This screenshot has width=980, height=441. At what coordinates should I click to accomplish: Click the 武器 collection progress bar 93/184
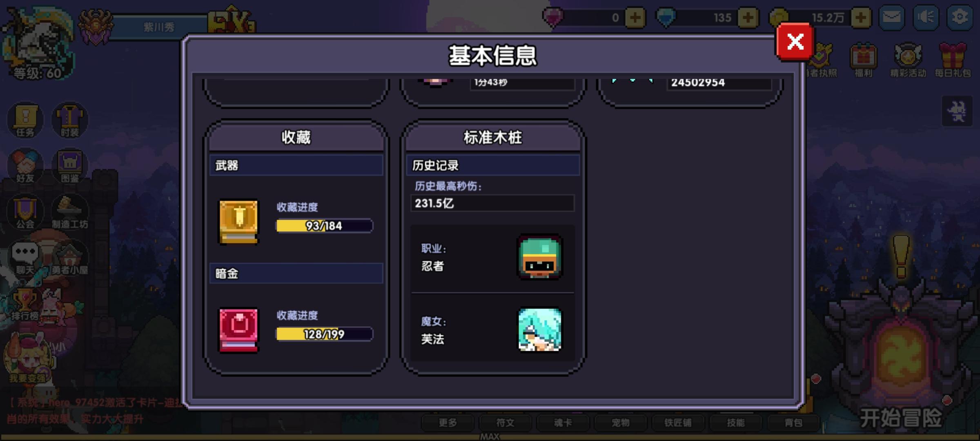pos(325,226)
